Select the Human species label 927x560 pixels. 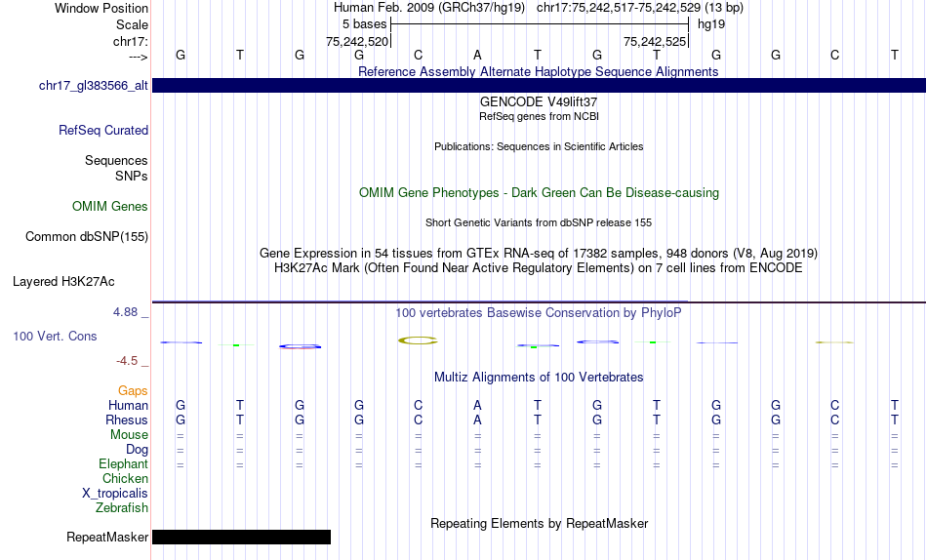(x=128, y=405)
